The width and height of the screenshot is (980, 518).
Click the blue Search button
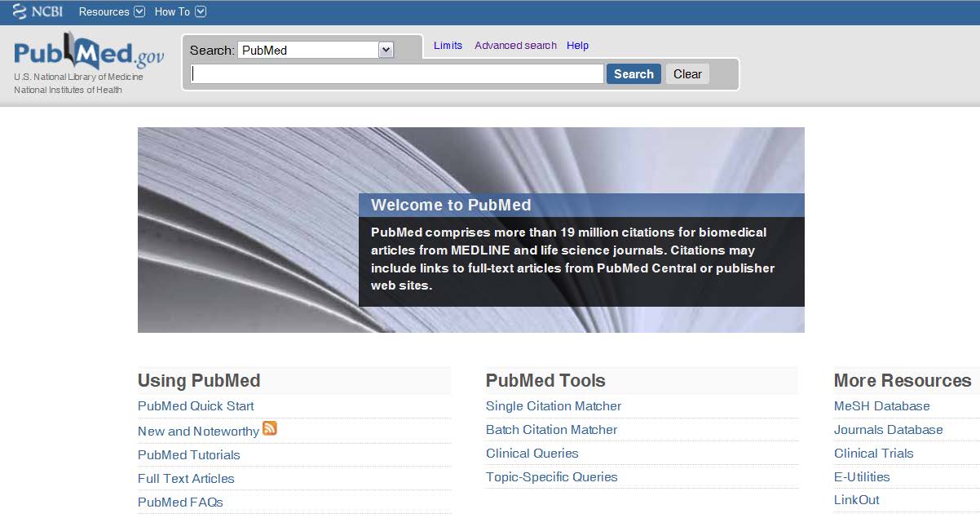tap(633, 73)
